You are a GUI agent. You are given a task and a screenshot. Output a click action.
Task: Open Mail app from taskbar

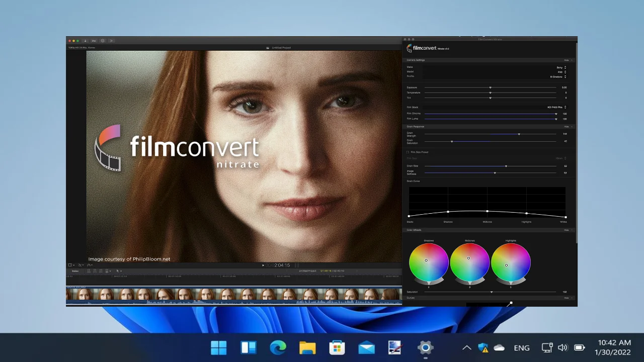366,347
